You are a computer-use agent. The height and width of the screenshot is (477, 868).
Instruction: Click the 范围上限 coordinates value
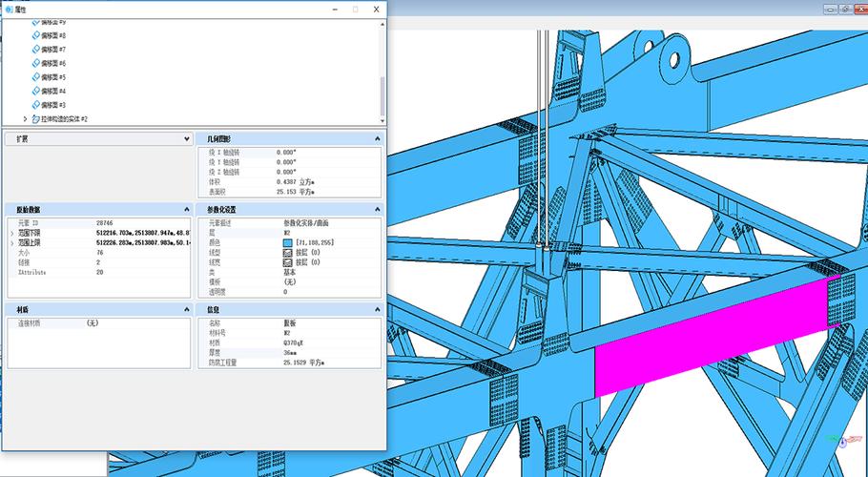[143, 243]
